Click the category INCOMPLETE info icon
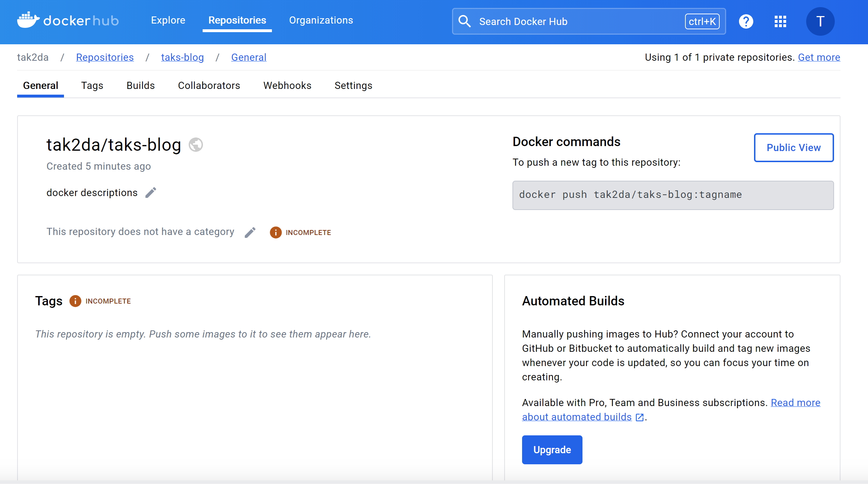Image resolution: width=868 pixels, height=485 pixels. 276,232
